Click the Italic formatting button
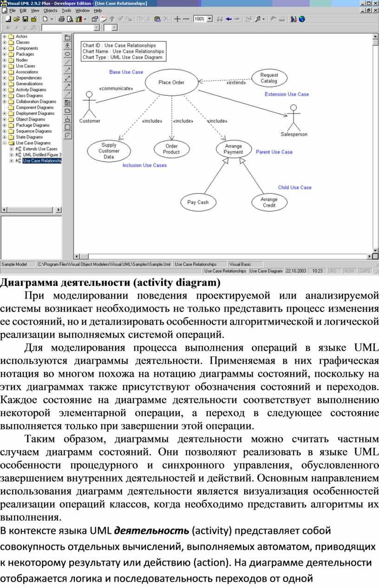379x588 pixels. 17,28
